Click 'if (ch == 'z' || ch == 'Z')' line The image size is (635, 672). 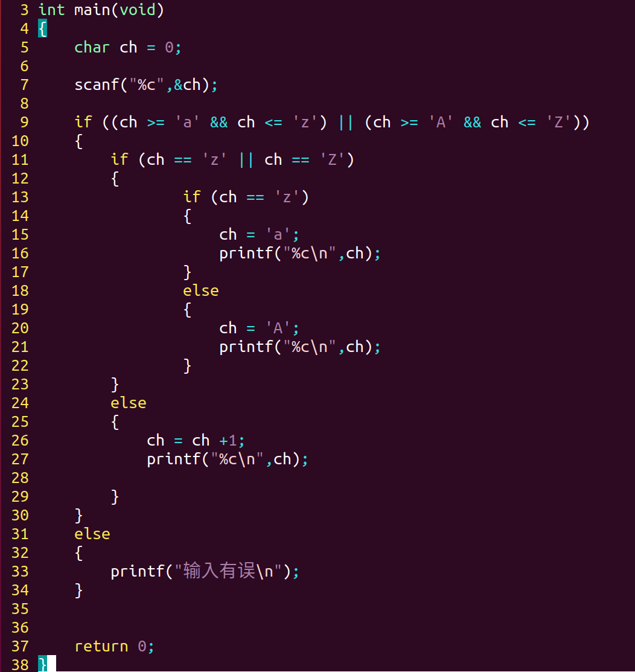click(232, 160)
